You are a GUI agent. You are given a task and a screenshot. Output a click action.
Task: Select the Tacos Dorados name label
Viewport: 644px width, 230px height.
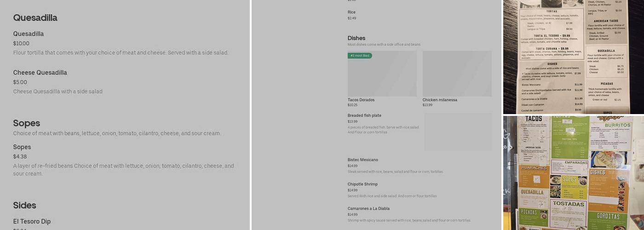(361, 100)
